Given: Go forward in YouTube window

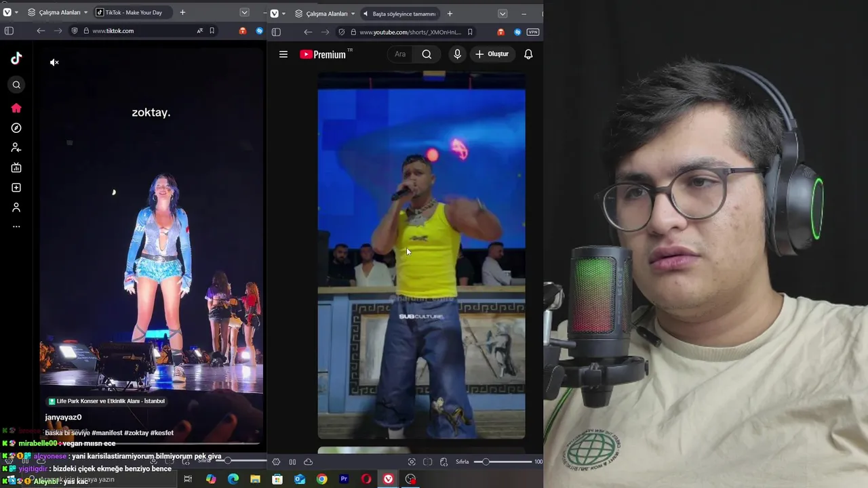Looking at the screenshot, I should coord(325,32).
